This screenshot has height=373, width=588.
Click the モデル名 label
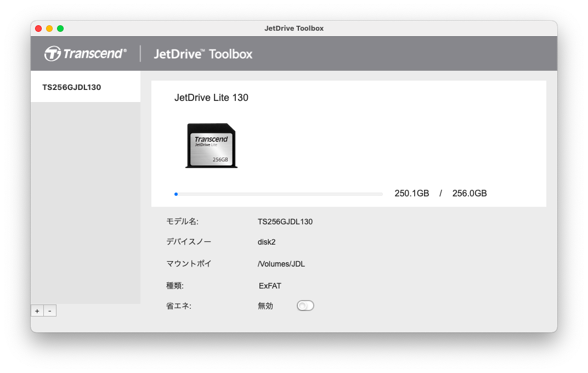click(182, 222)
